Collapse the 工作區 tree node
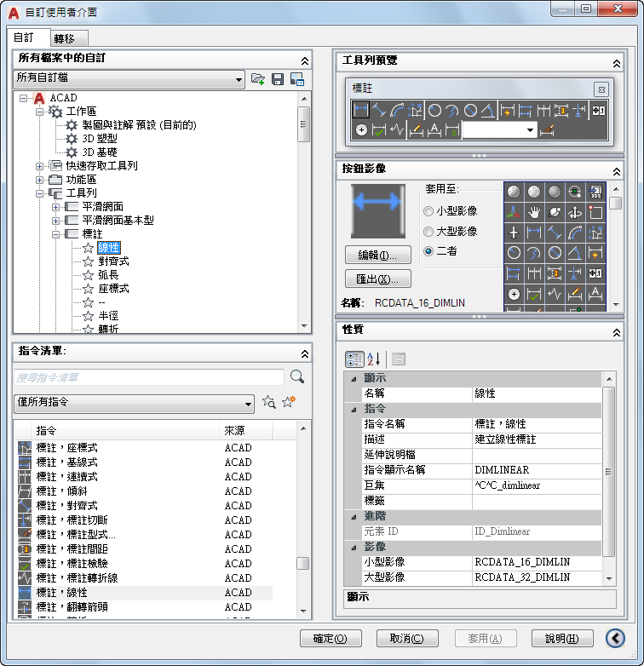This screenshot has height=666, width=644. pos(39,112)
